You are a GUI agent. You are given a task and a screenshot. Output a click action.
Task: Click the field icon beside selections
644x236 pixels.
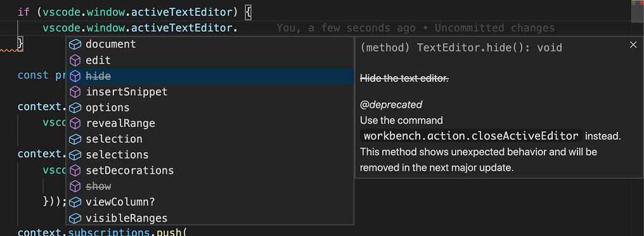point(75,155)
